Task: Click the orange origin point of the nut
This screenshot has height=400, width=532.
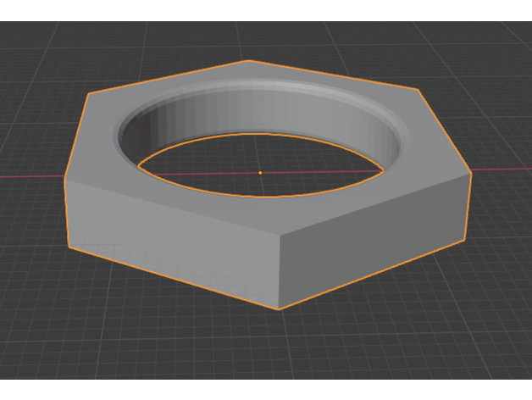Action: pos(260,172)
